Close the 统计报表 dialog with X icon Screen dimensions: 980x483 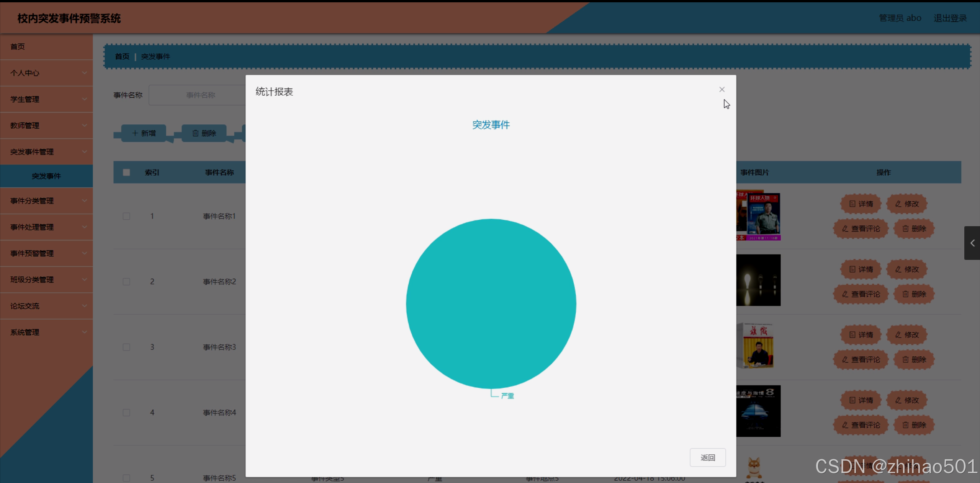722,90
